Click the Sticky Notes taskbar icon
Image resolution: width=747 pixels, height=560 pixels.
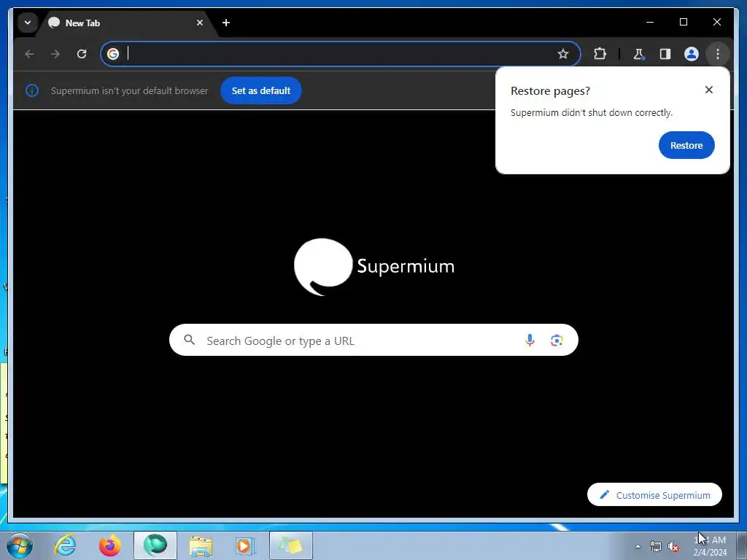[290, 545]
